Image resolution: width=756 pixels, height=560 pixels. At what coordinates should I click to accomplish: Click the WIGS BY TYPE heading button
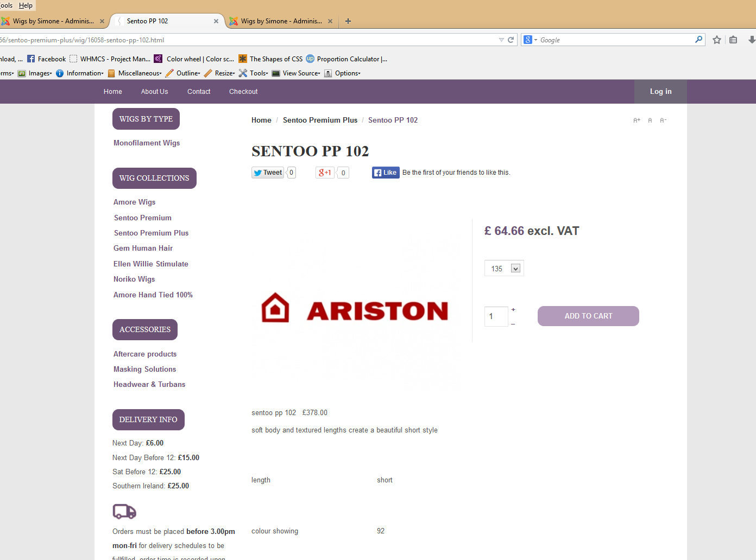coord(146,119)
